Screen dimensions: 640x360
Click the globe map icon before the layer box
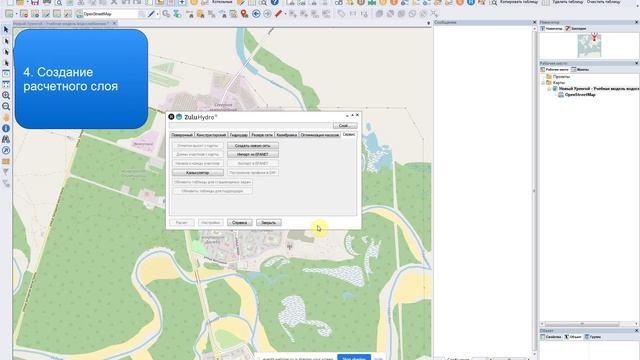click(x=79, y=14)
